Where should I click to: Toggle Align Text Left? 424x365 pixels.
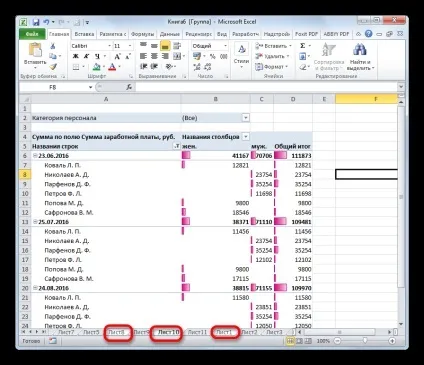143,56
